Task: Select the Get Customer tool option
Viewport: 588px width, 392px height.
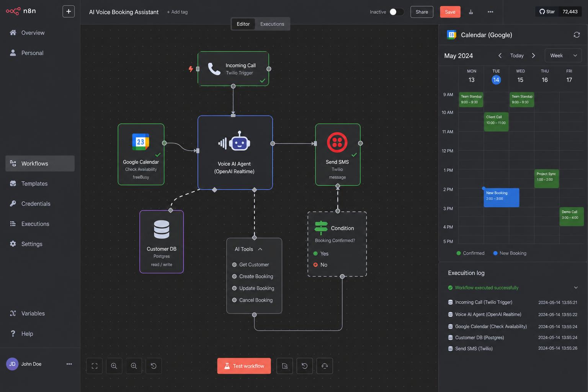Action: point(250,265)
